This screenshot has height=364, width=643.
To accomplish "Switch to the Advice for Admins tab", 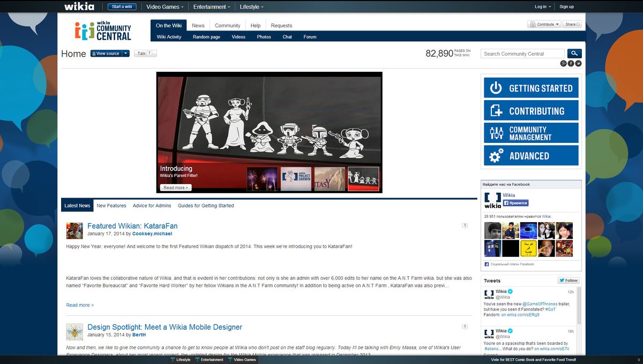I will [x=152, y=206].
